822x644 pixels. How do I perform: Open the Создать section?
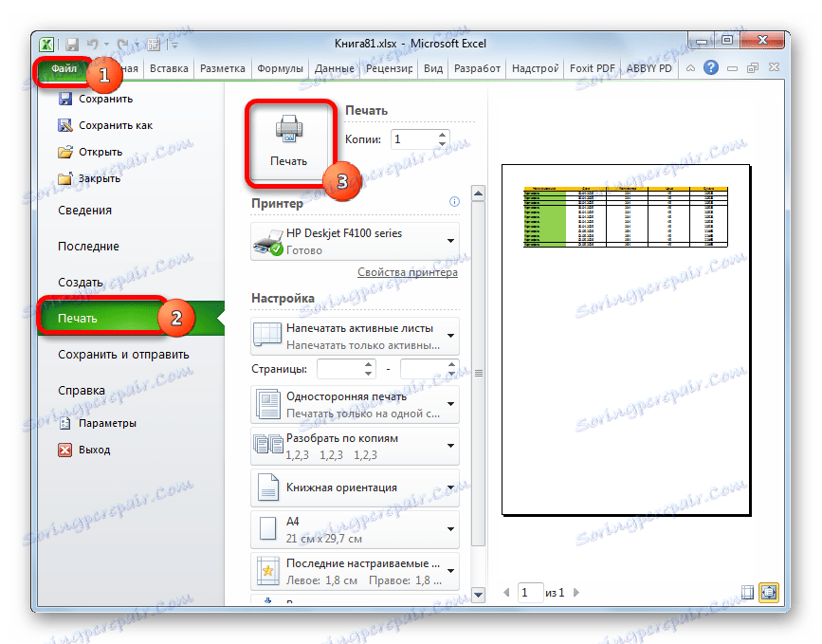pos(81,282)
